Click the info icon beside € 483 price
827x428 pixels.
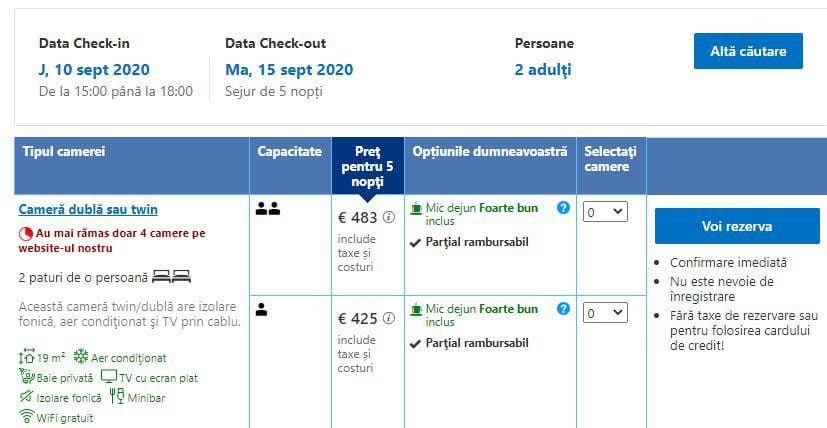[389, 217]
